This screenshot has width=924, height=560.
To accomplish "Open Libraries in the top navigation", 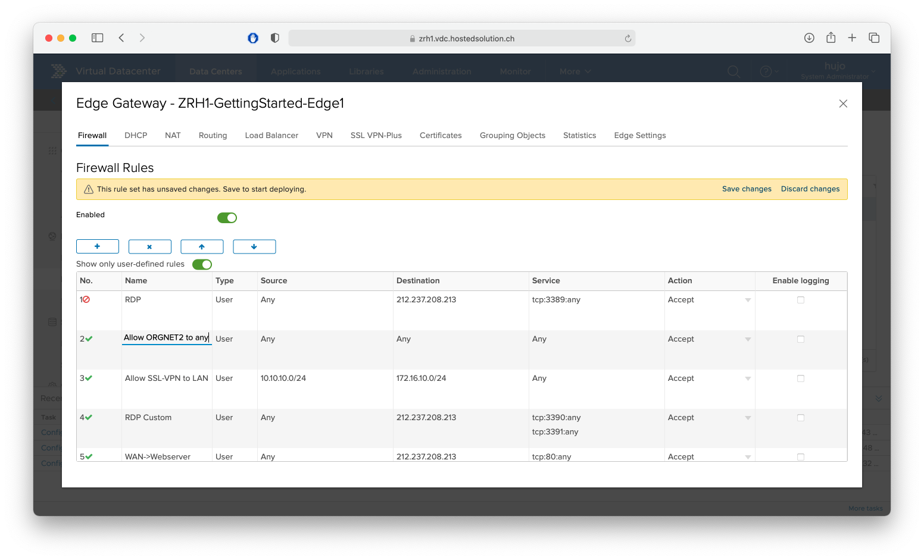I will pyautogui.click(x=366, y=71).
